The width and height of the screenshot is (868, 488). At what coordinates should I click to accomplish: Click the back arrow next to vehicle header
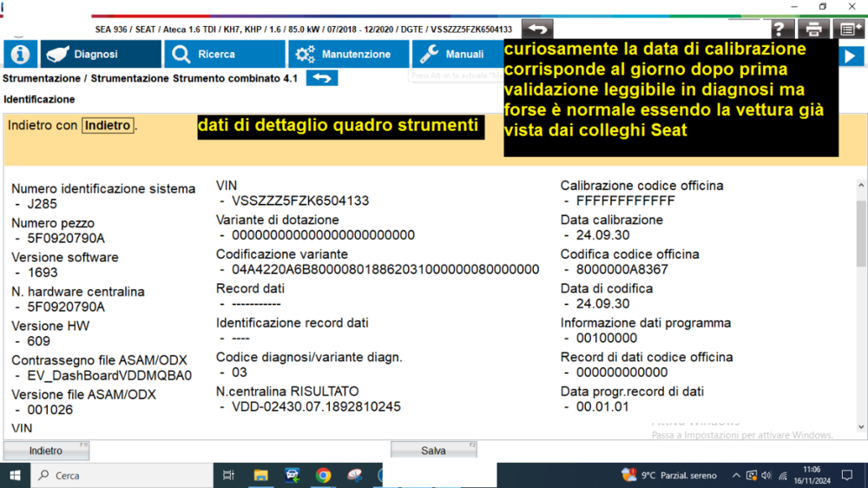point(537,29)
